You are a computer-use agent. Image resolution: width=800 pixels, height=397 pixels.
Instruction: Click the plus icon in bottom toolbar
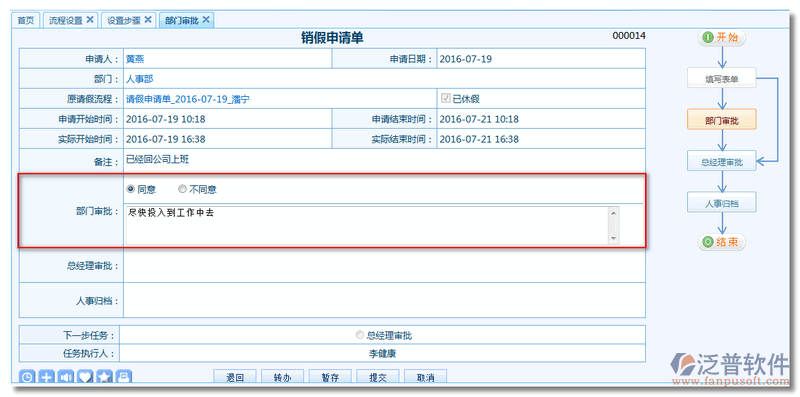click(46, 377)
